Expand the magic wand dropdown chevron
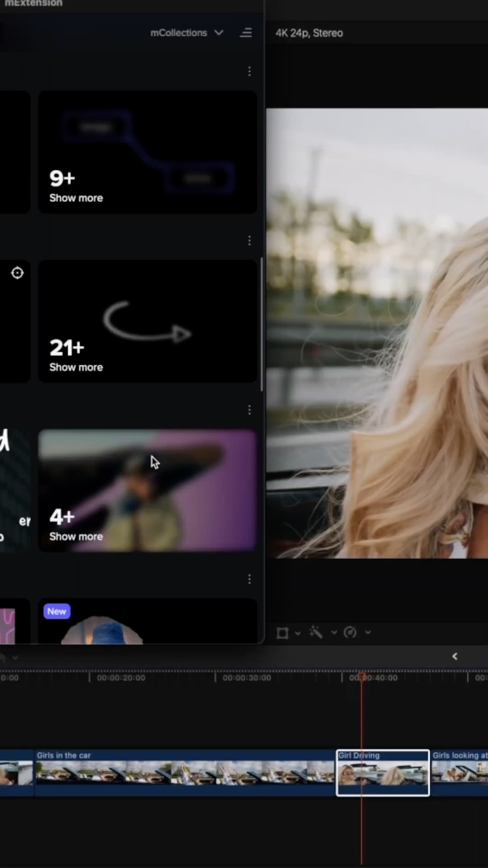This screenshot has height=868, width=488. pos(334,633)
